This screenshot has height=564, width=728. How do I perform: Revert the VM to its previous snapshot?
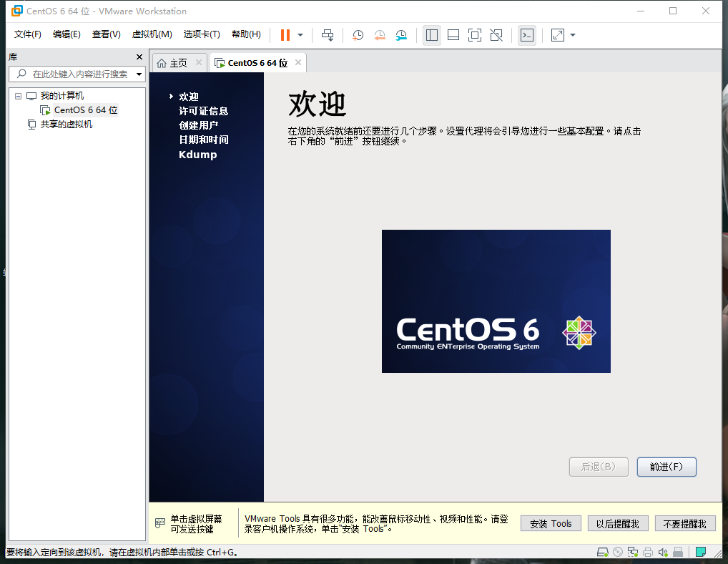pos(380,35)
